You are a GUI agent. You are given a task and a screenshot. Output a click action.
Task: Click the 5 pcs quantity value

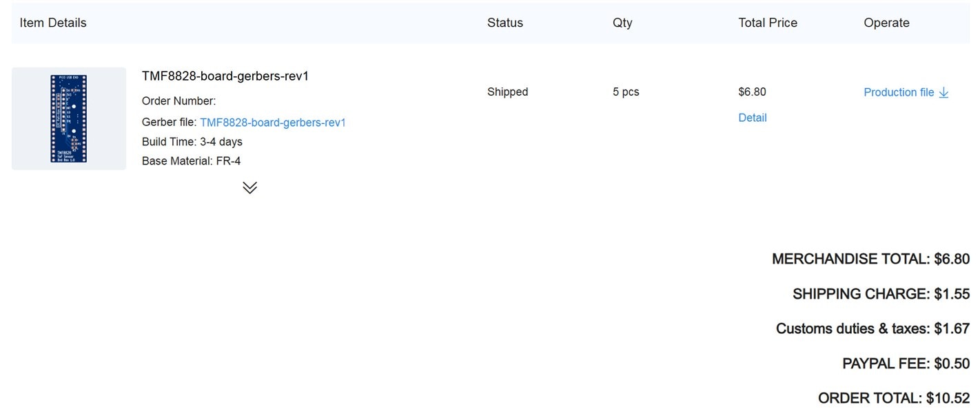[626, 92]
